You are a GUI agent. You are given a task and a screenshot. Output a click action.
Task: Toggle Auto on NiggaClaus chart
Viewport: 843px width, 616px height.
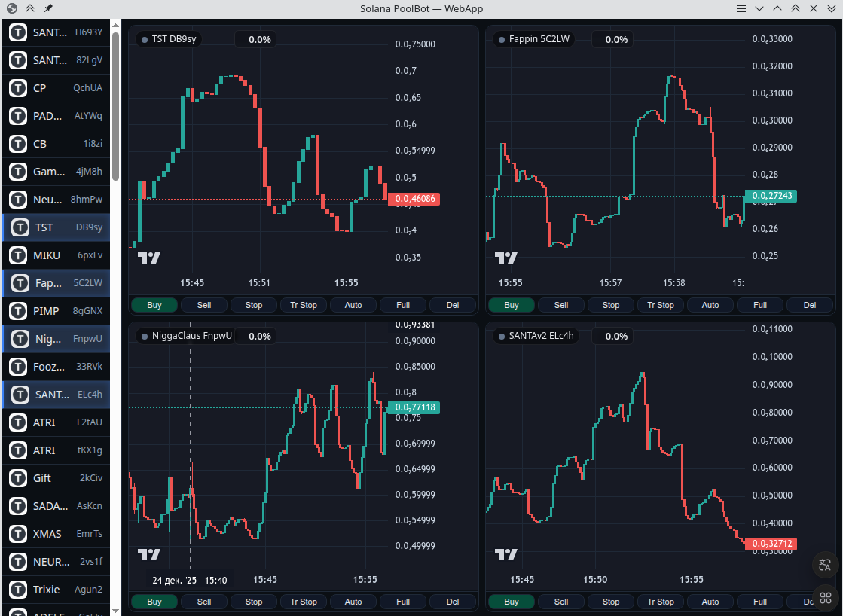[x=353, y=602]
